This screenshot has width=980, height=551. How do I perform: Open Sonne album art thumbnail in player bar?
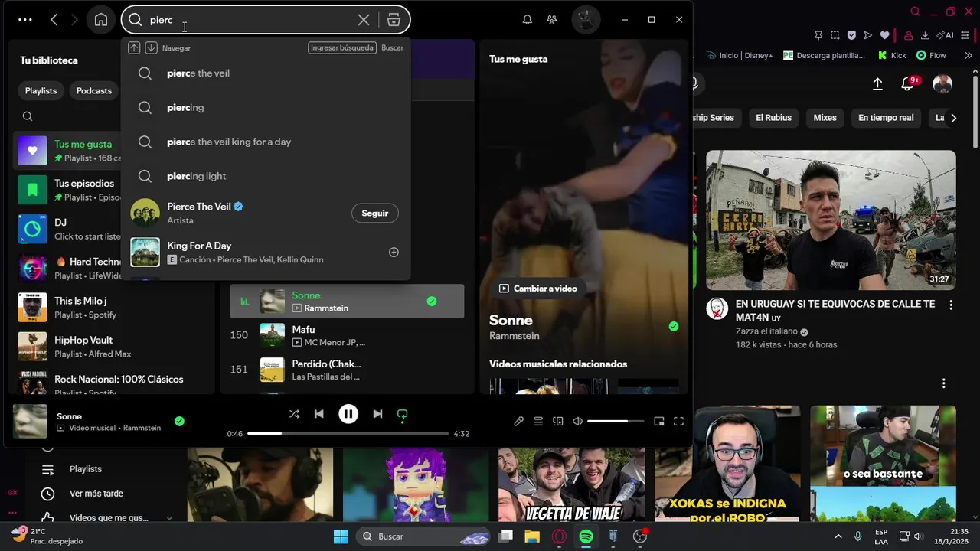[30, 421]
